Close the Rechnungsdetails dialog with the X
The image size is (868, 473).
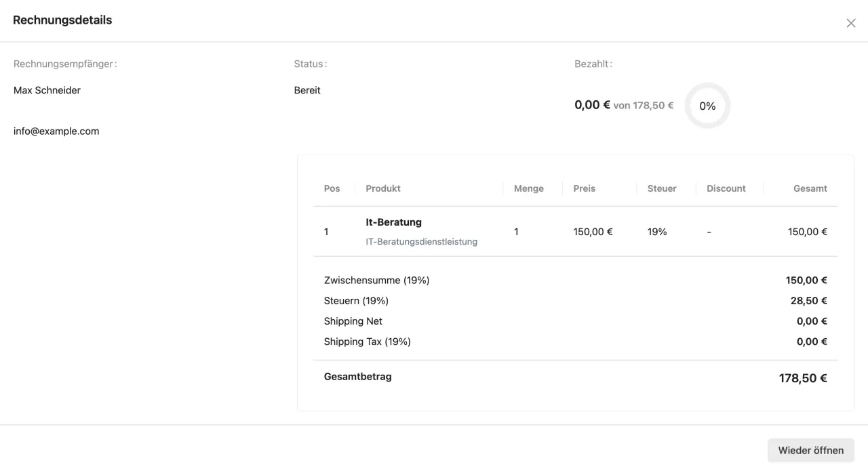point(850,23)
